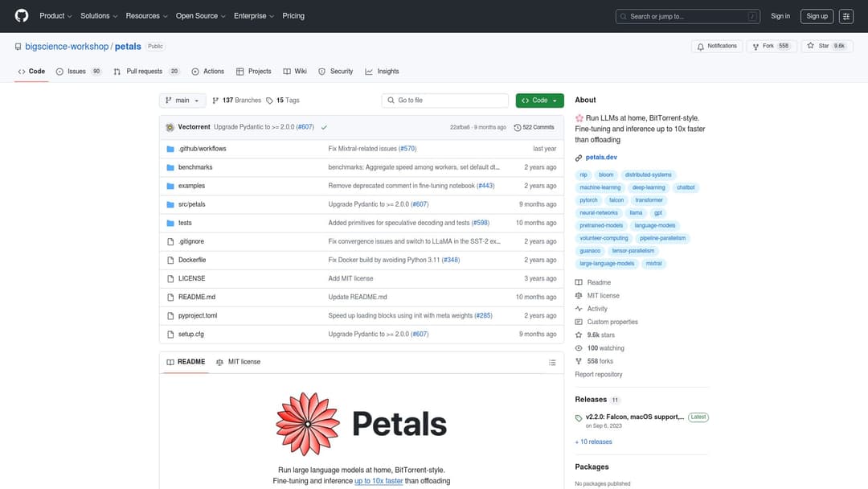868x489 pixels.
Task: Open the Insights tab
Action: pos(382,72)
